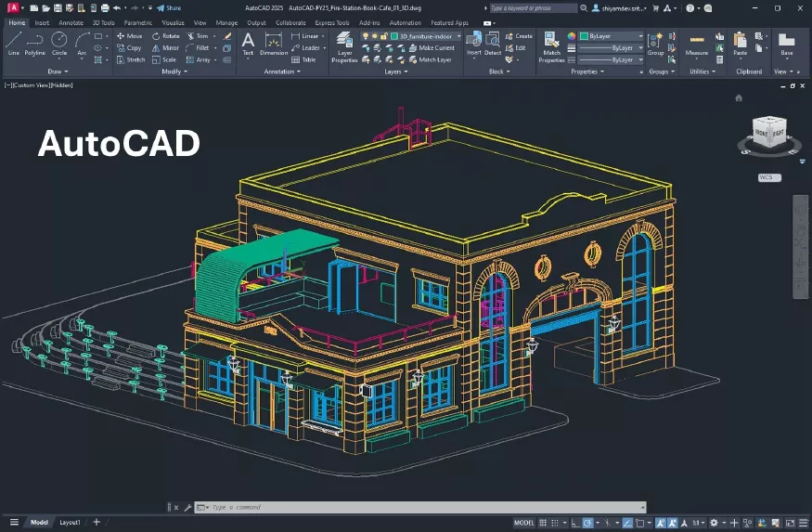Select the multiline Text tool
Screen dimensions: 812x532
(x=248, y=44)
